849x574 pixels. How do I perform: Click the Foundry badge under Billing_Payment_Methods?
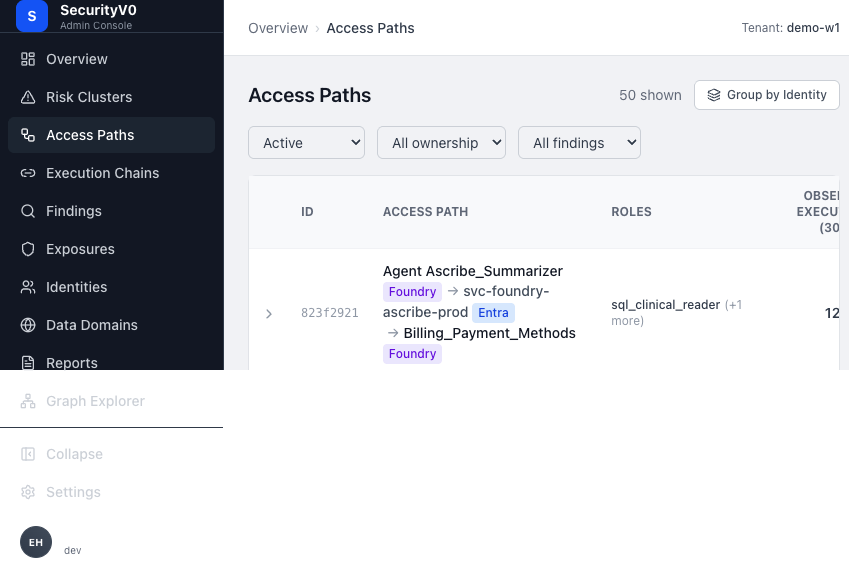(x=412, y=354)
